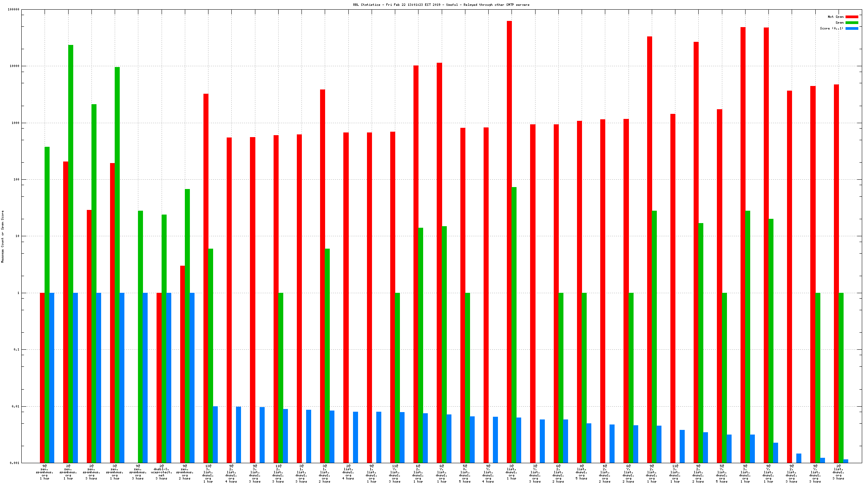Select the 5@ 0.list.dnswl.org 5 hops label
The image size is (868, 488).
pyautogui.click(x=465, y=474)
